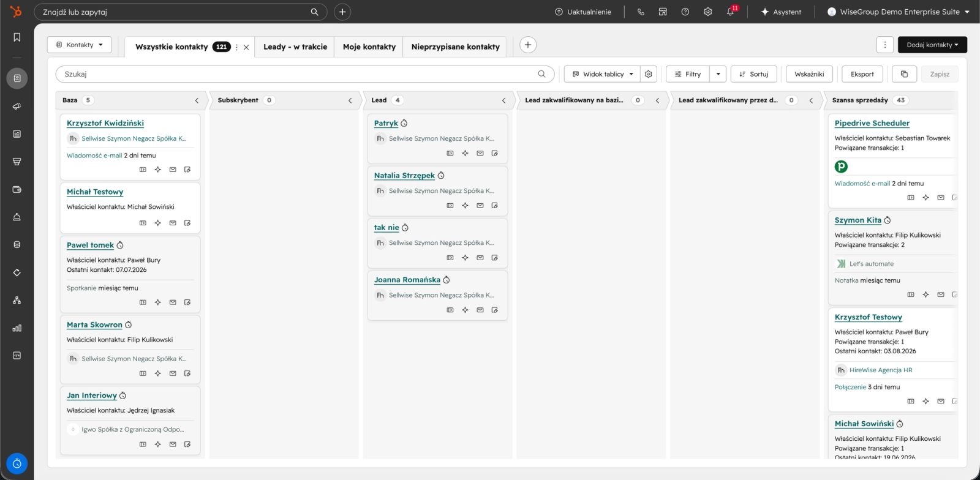Open the Widok tablicy view dropdown
The image size is (980, 480).
point(602,74)
